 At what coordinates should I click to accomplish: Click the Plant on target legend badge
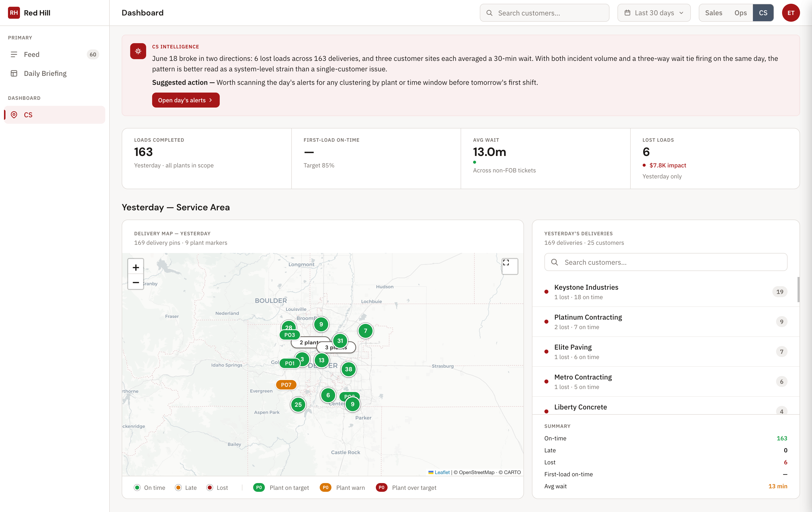(259, 488)
